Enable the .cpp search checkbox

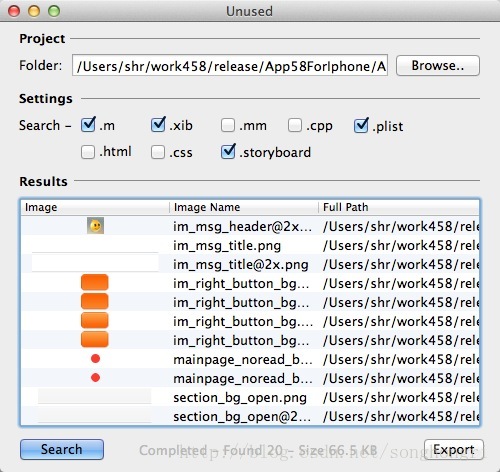coord(295,125)
